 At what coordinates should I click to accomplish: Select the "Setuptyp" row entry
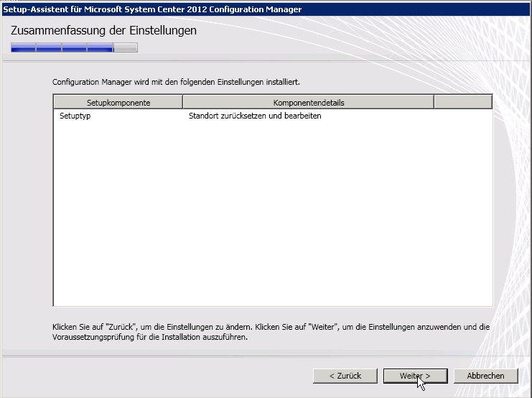click(75, 116)
